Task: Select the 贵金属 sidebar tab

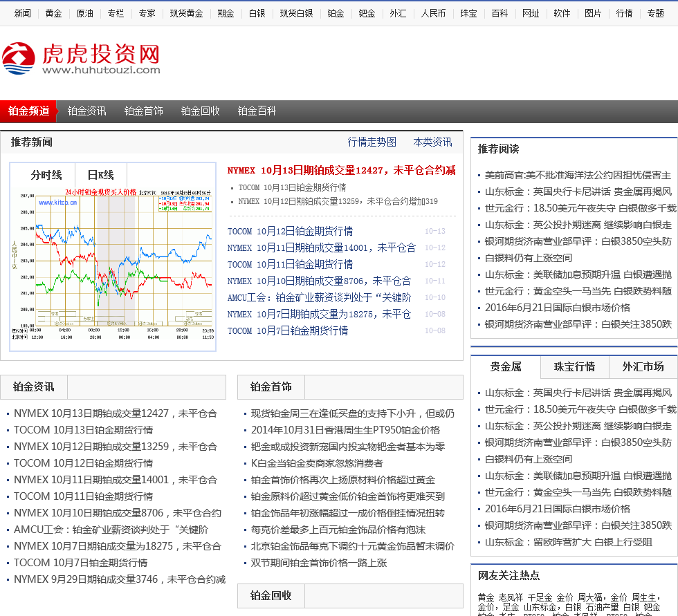Action: pyautogui.click(x=506, y=366)
